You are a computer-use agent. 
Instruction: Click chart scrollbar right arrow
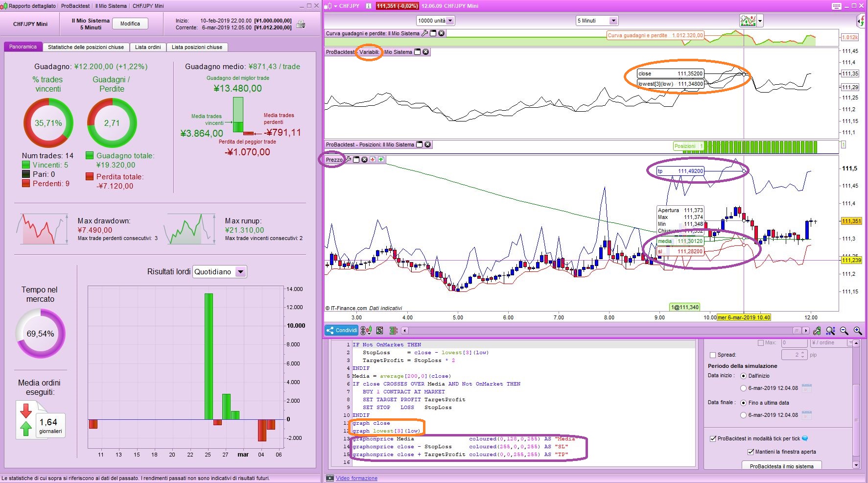(806, 331)
